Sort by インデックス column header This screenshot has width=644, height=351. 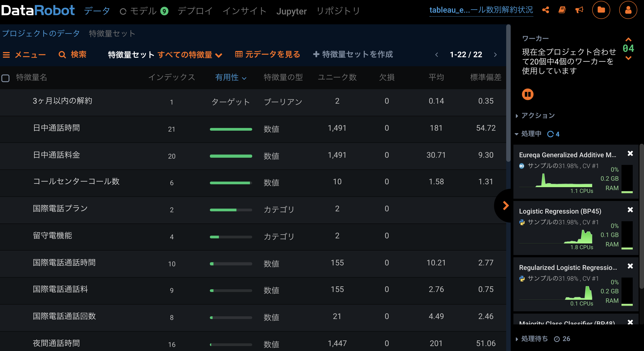[x=172, y=77]
